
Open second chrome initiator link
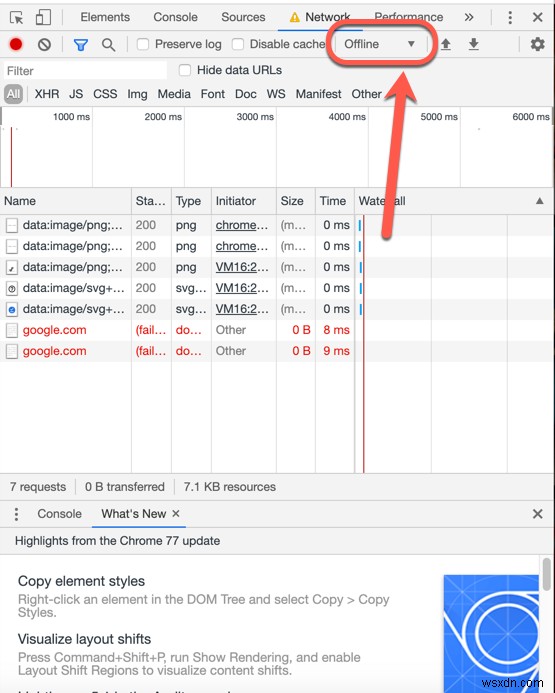coord(242,246)
